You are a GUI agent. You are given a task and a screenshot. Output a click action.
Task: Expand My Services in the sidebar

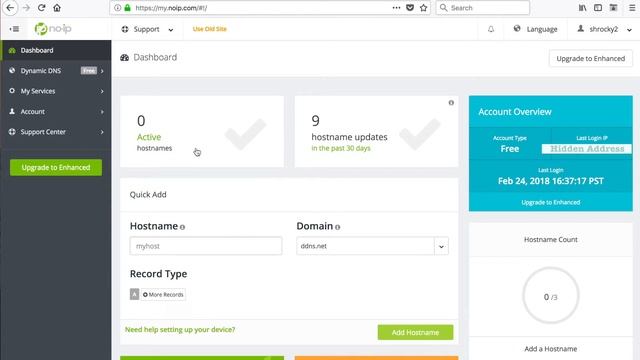pos(56,91)
